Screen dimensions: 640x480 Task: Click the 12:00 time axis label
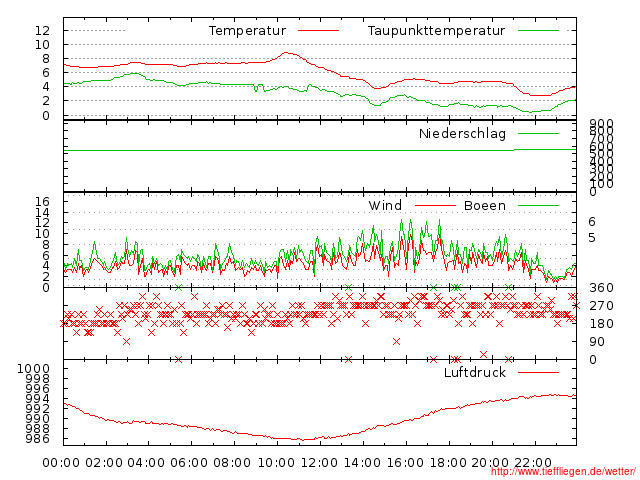319,463
